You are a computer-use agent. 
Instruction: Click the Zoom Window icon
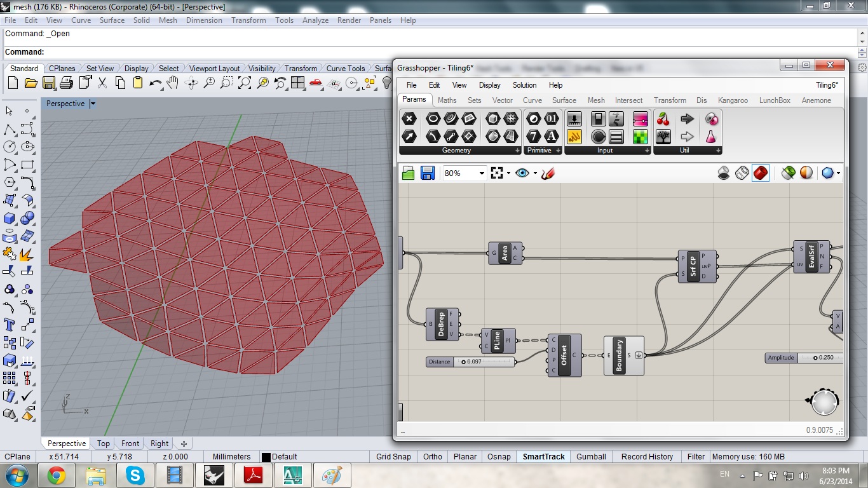click(227, 83)
